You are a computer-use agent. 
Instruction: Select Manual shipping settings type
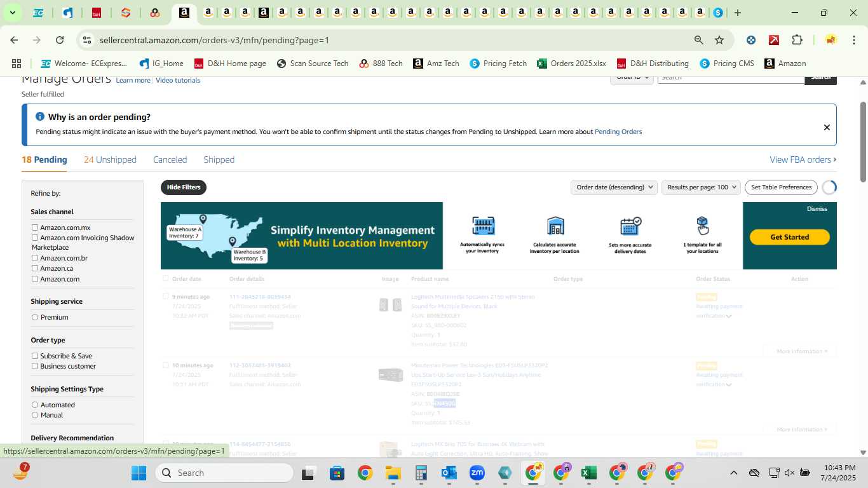[x=35, y=415]
